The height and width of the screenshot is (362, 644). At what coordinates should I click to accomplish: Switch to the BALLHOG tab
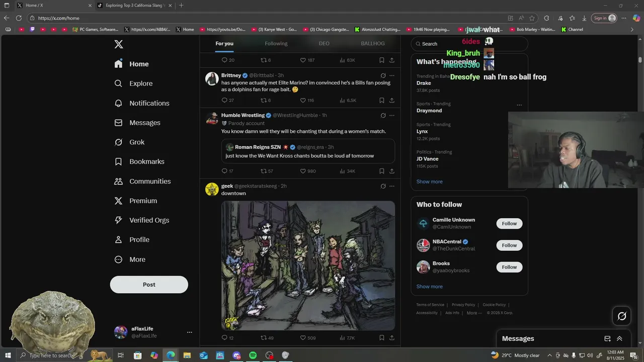(373, 44)
